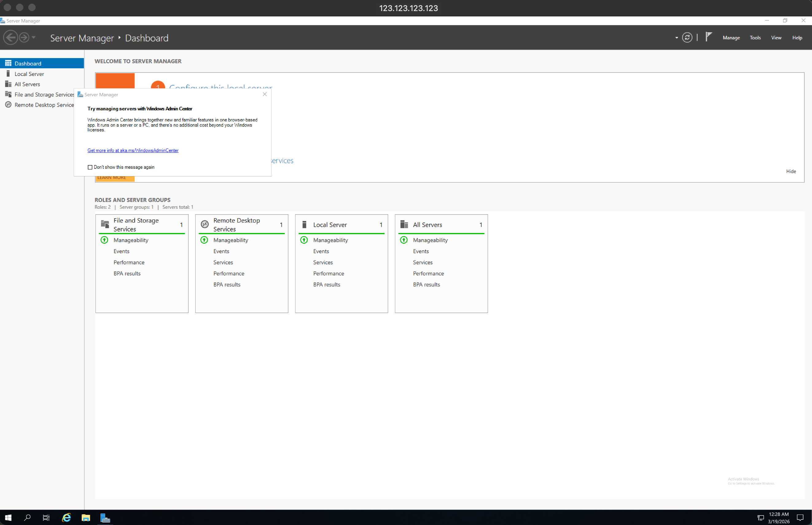Click Manageability status icon in Remote Desktop tile
This screenshot has height=525, width=812.
[204, 240]
